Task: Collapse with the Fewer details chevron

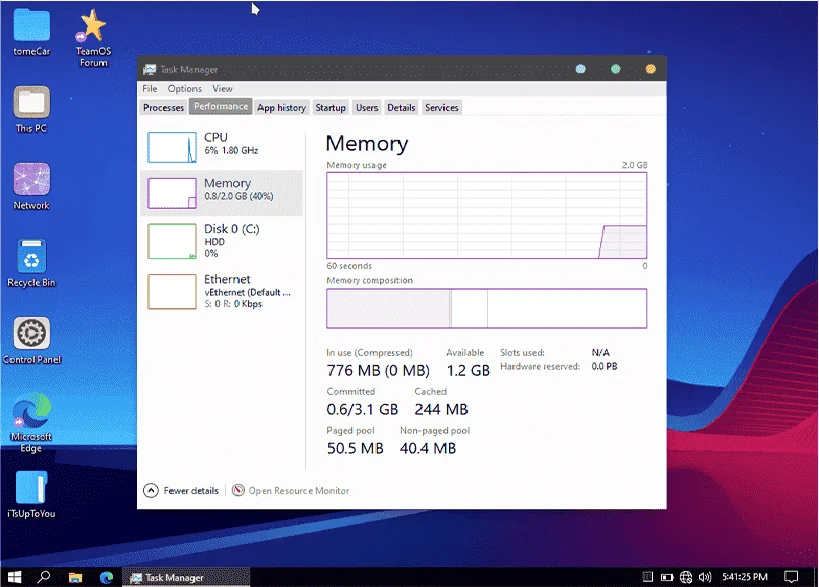Action: (x=150, y=490)
